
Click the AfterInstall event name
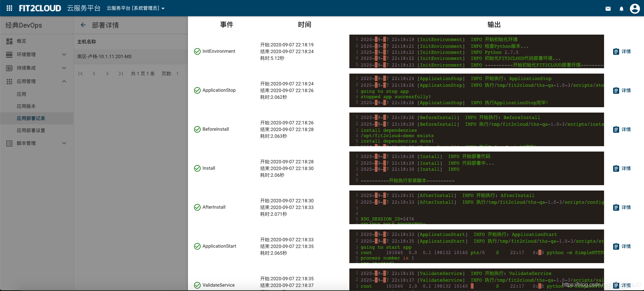(x=214, y=207)
